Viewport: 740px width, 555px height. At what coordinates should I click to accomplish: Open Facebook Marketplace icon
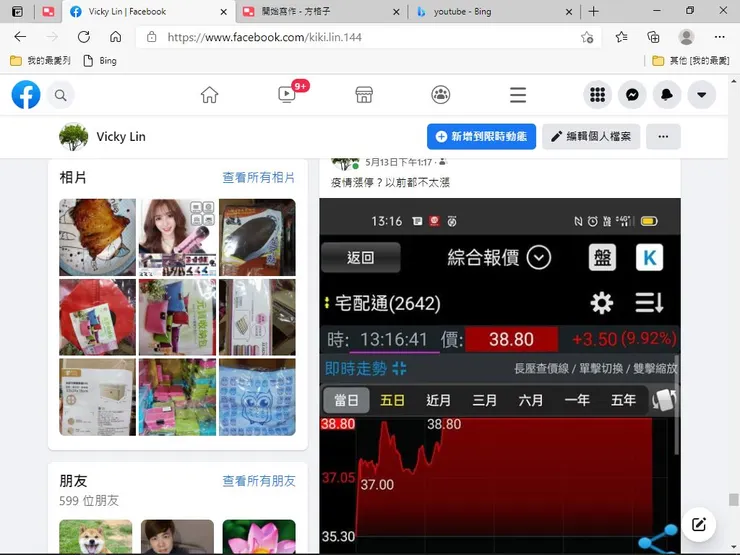(x=364, y=95)
